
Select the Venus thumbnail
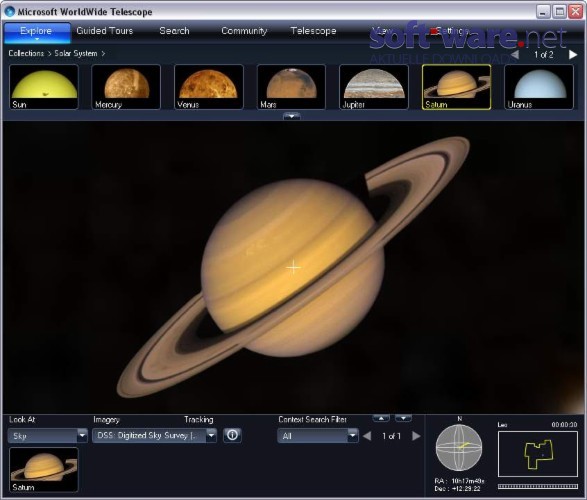point(209,87)
